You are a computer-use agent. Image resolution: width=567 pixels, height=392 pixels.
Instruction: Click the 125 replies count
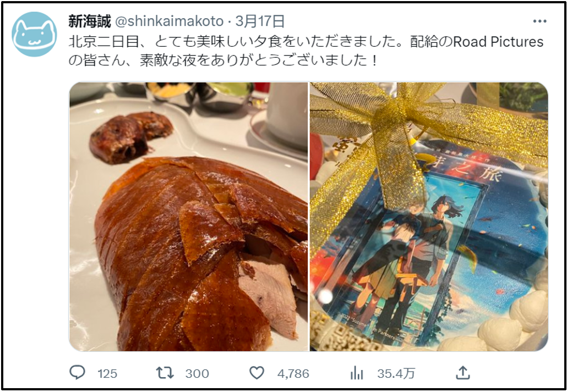click(107, 373)
